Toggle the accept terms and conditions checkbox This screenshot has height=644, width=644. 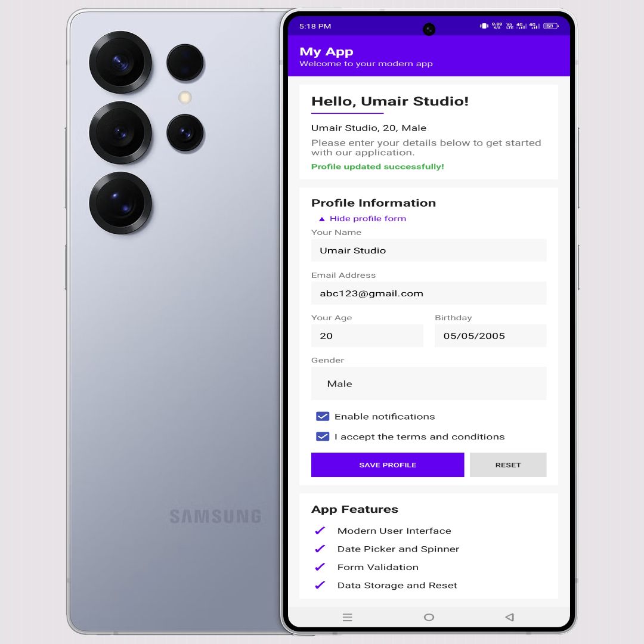pos(323,436)
